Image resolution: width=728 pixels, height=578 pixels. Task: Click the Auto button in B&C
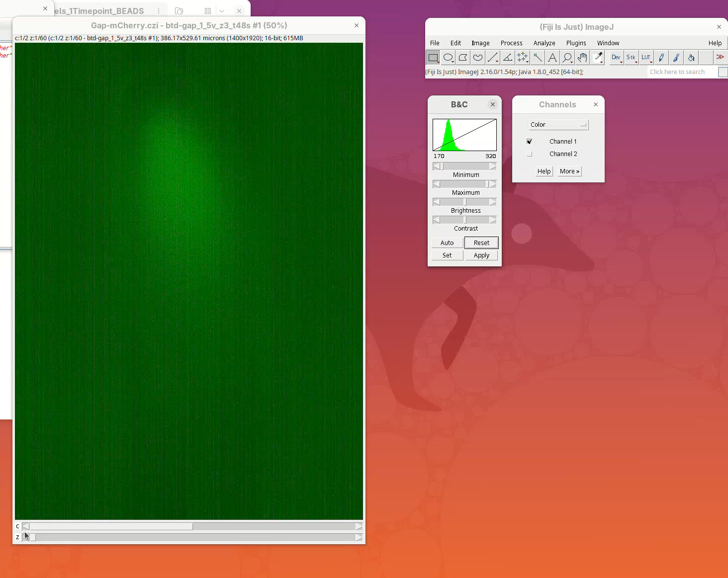(x=447, y=243)
